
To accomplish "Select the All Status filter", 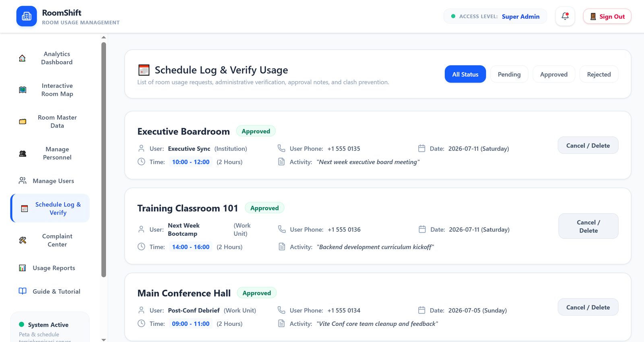I will click(x=465, y=74).
